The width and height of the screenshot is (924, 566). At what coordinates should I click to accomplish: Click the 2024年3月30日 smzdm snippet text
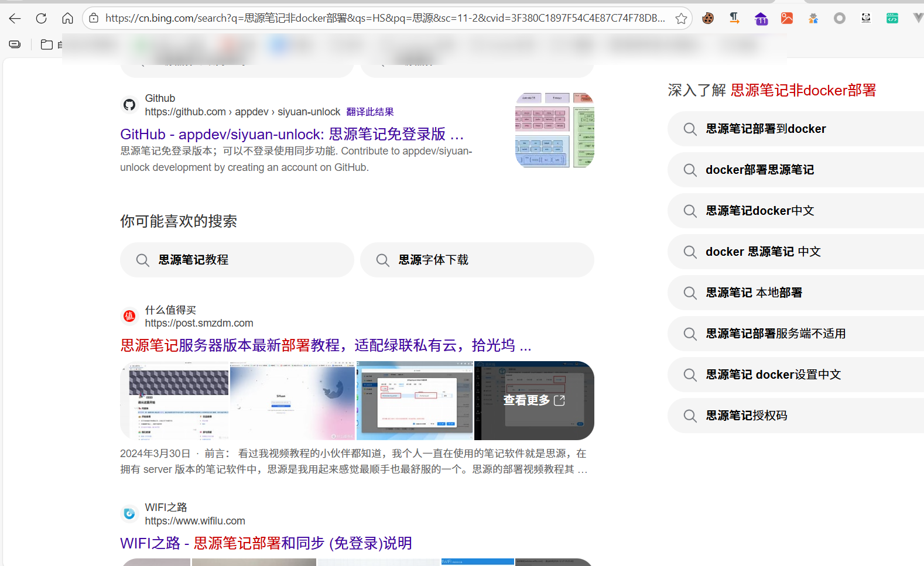[354, 461]
